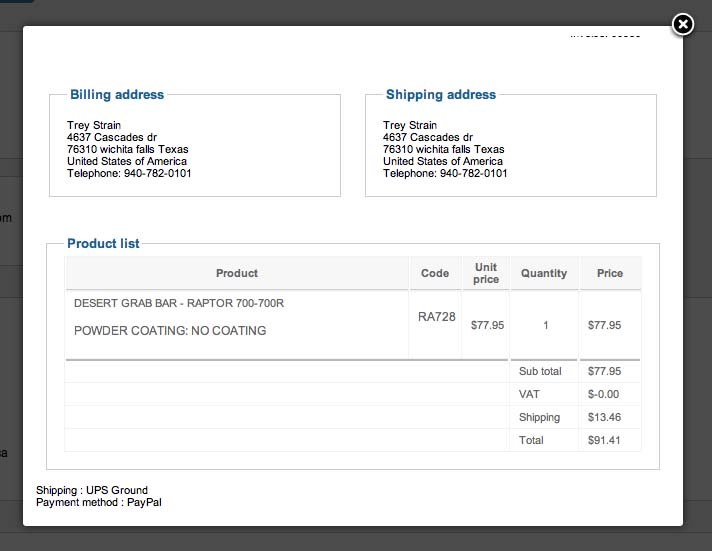Click the Powder Coating: No Coating option text
The image size is (712, 551).
(170, 330)
